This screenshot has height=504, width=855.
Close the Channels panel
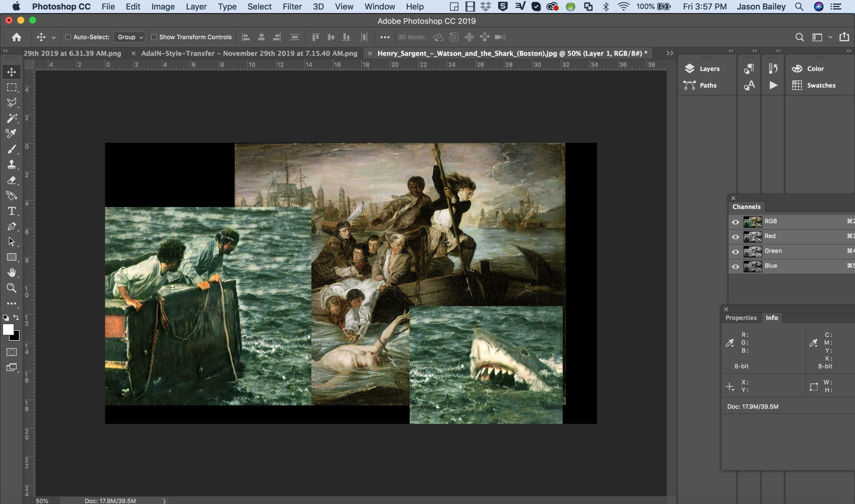pos(733,198)
